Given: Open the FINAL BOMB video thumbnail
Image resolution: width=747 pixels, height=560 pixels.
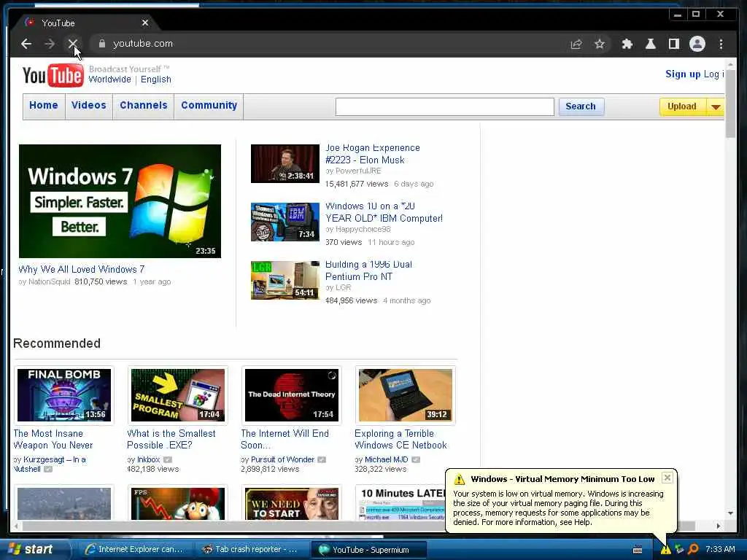Looking at the screenshot, I should [x=64, y=395].
